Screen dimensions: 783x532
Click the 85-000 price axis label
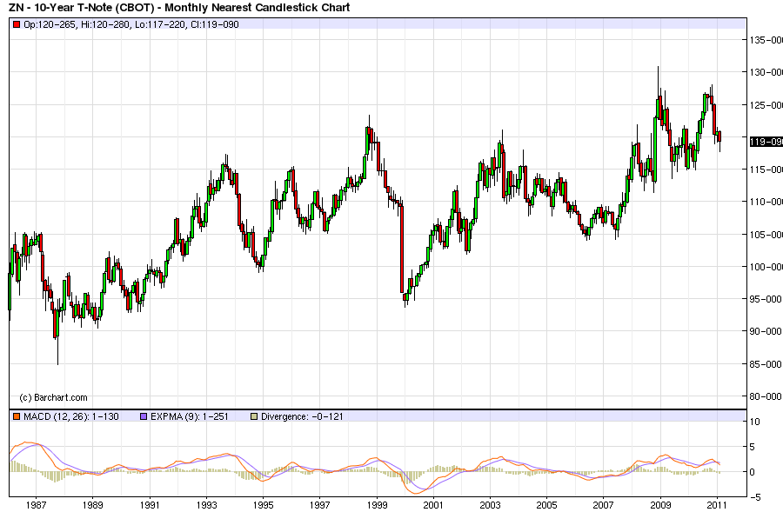tap(766, 364)
